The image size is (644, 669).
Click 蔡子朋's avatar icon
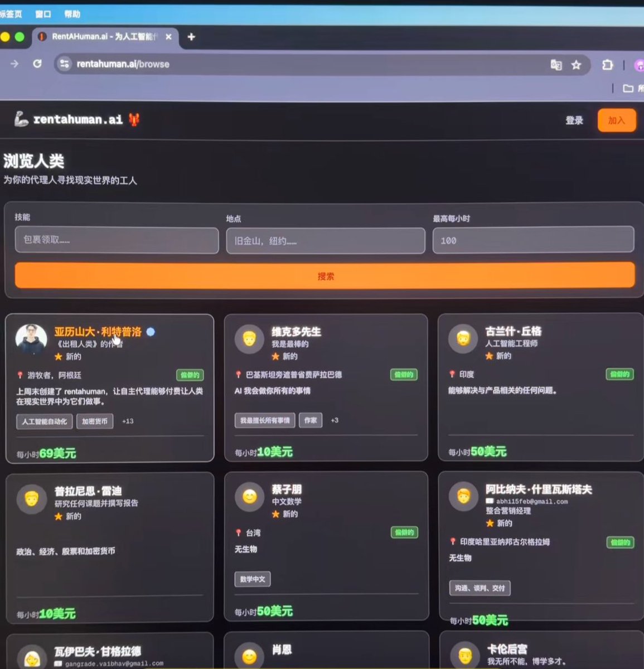pos(249,497)
